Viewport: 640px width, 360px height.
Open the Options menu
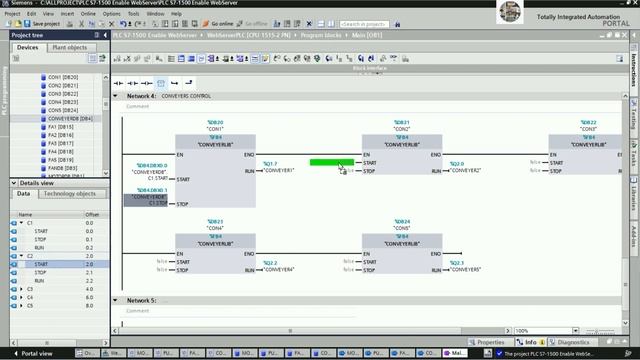[111, 13]
